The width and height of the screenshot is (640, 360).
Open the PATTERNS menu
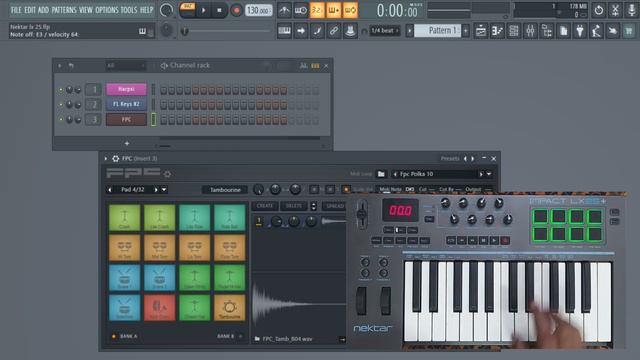[64, 10]
